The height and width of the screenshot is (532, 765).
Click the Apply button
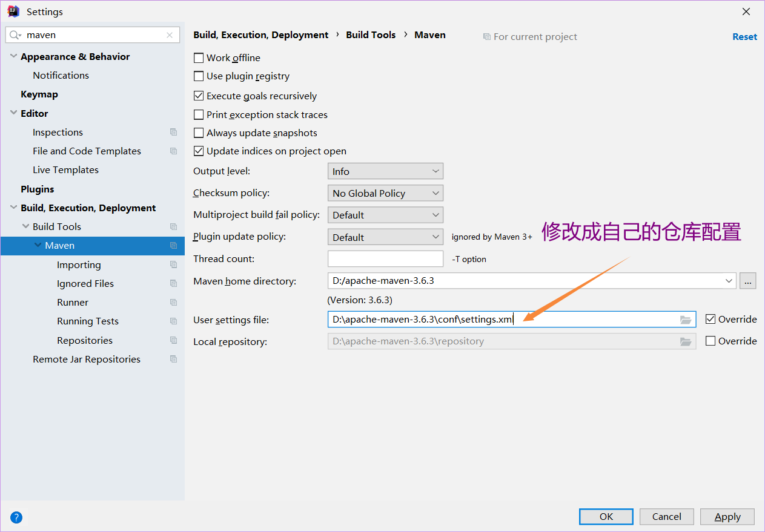727,516
